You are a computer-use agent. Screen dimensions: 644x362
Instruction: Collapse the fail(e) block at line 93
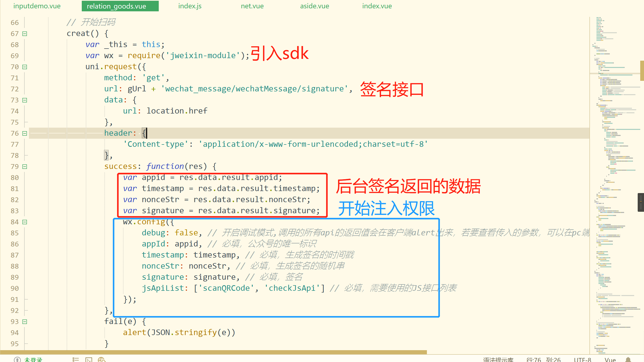click(25, 322)
